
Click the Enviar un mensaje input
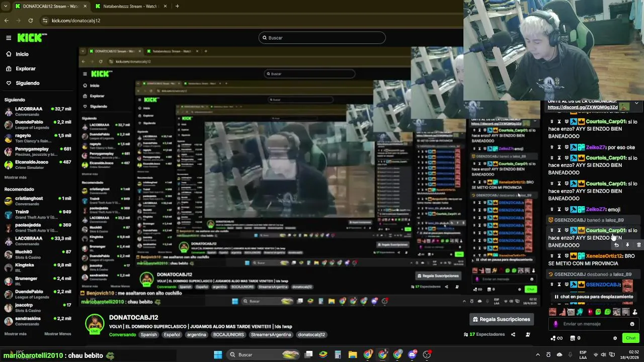[x=594, y=324]
